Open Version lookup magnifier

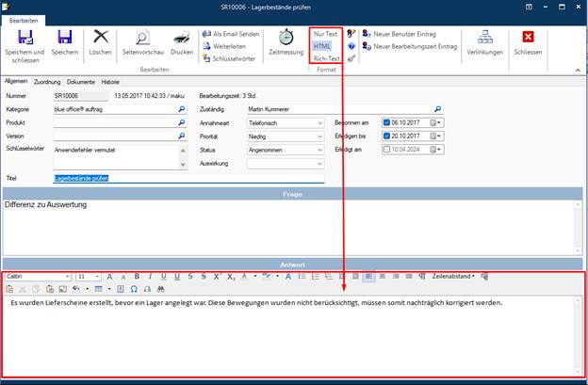click(182, 136)
